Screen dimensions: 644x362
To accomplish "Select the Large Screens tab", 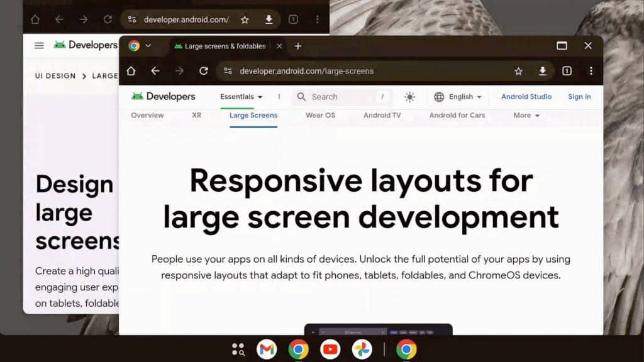I will pos(253,116).
